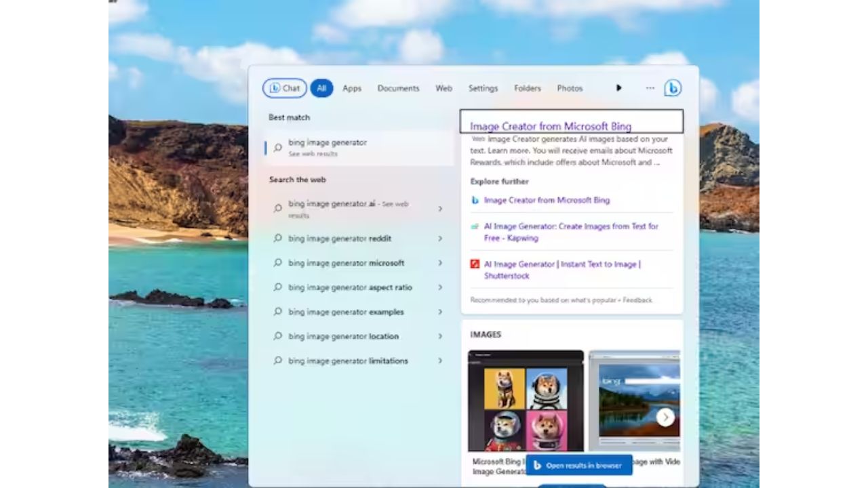Click search icon beside 'bing image generator' best match

coord(277,148)
